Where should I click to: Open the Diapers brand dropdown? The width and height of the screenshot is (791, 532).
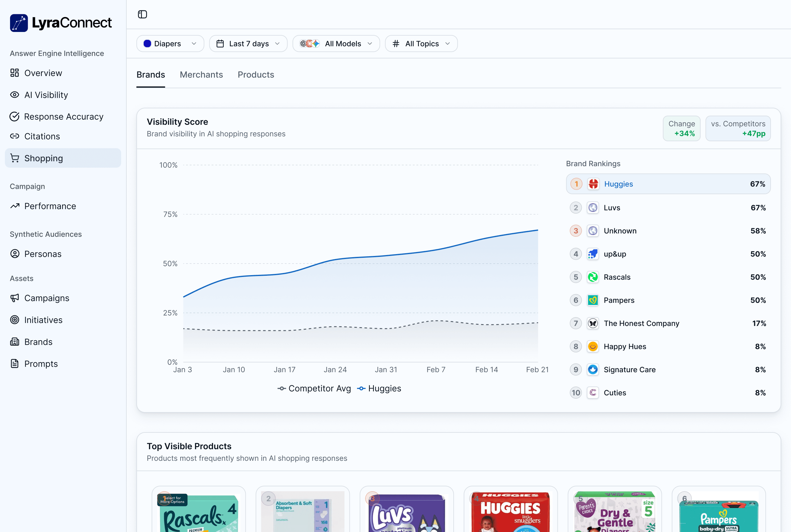[170, 44]
